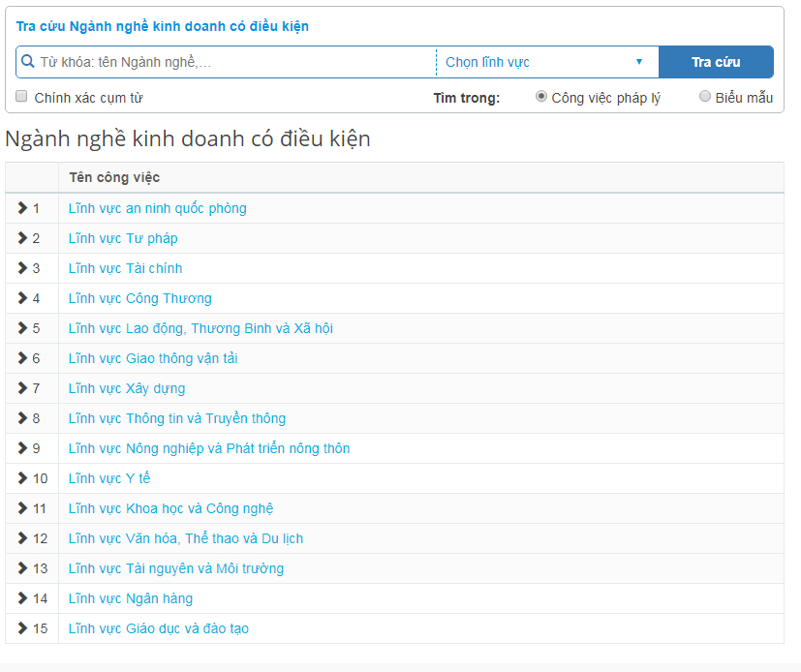The width and height of the screenshot is (801, 672).
Task: Click the Tra cứu button
Action: [716, 62]
